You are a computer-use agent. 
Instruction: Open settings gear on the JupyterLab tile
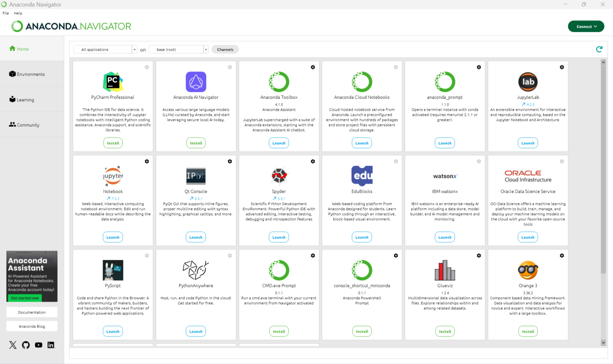click(x=562, y=67)
